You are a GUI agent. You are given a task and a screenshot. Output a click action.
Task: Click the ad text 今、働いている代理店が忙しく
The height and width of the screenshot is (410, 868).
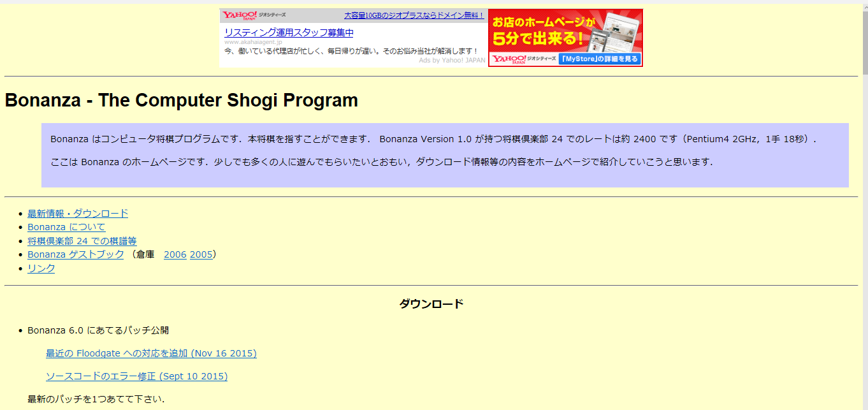click(351, 51)
